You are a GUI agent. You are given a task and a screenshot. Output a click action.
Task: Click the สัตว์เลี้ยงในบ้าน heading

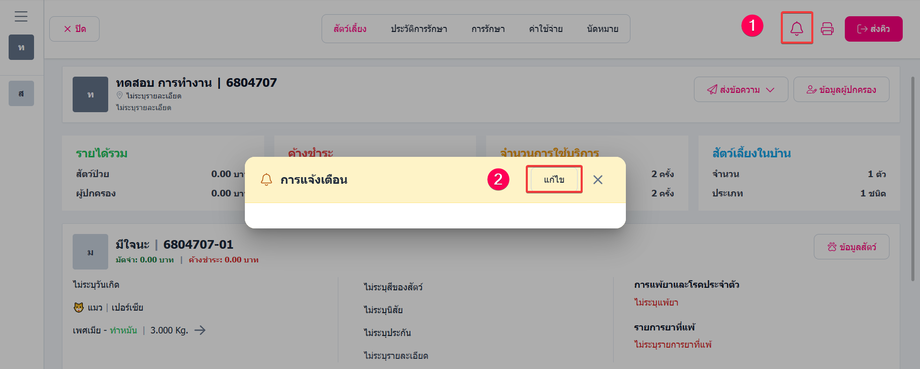tap(752, 154)
